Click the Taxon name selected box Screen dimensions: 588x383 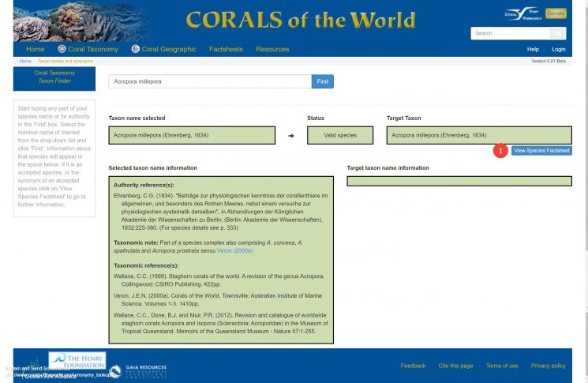(192, 135)
